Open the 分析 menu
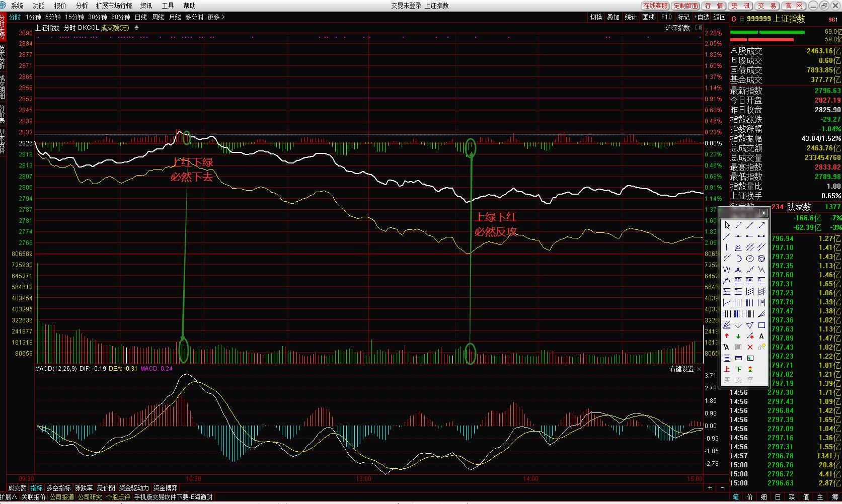Viewport: 842px width, 504px height. [82, 6]
